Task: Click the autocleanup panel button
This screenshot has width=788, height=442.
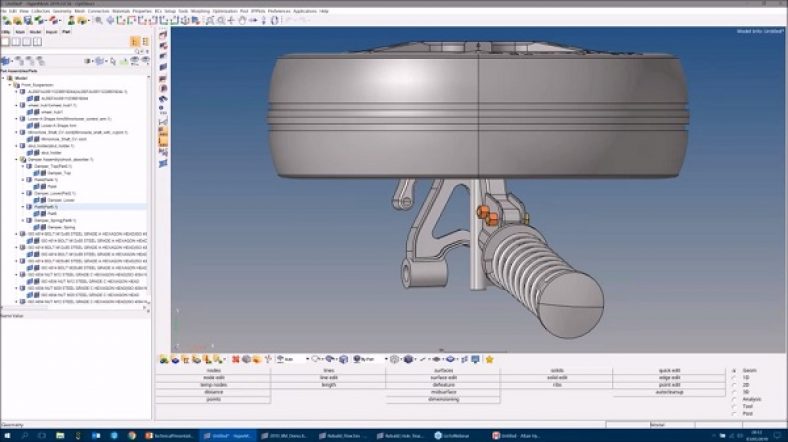Action: (x=669, y=391)
